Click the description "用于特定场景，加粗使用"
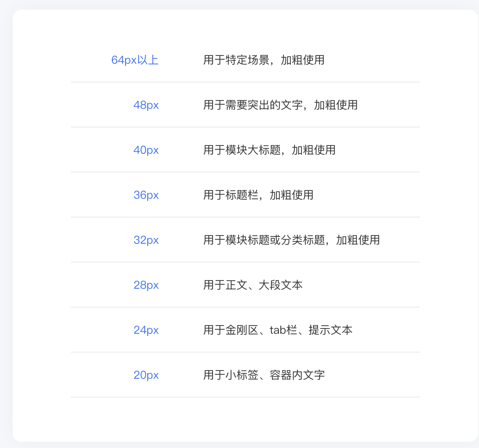 click(x=264, y=60)
